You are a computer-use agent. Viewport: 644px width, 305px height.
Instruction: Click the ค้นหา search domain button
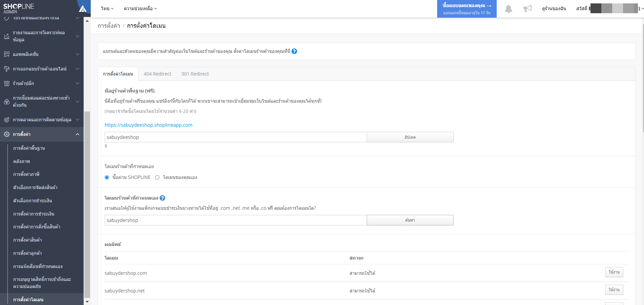pos(410,220)
